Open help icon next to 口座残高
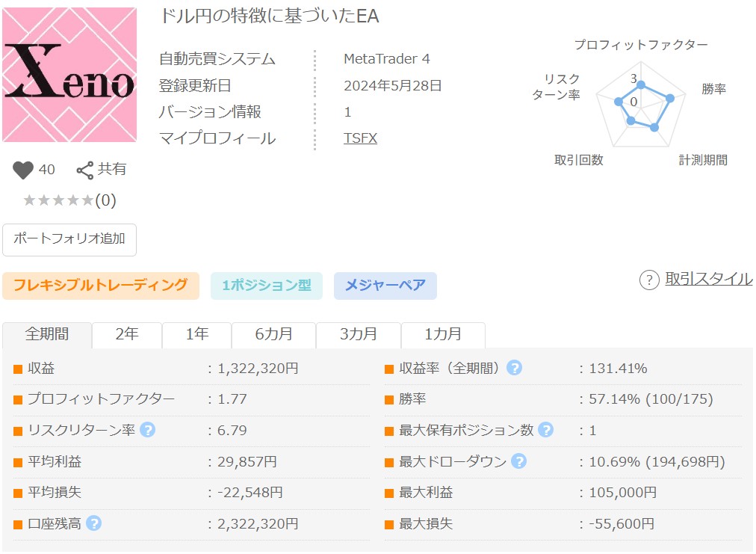Image resolution: width=756 pixels, height=554 pixels. coord(93,523)
